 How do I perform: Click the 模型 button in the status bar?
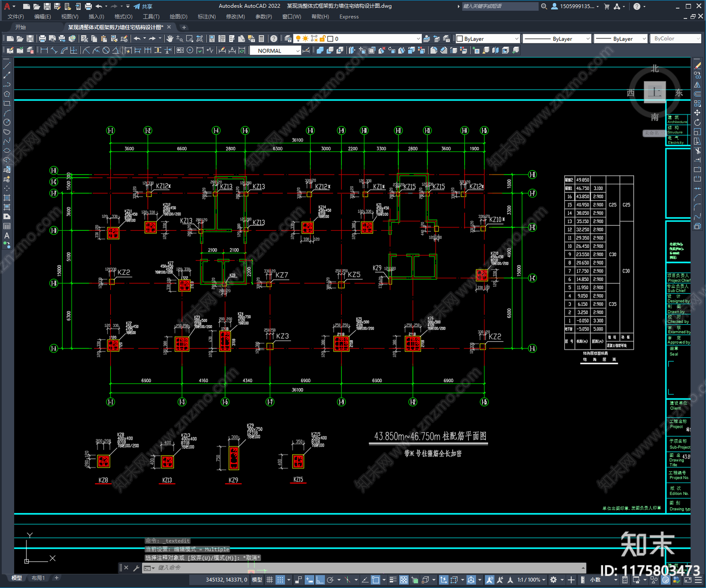point(257,580)
